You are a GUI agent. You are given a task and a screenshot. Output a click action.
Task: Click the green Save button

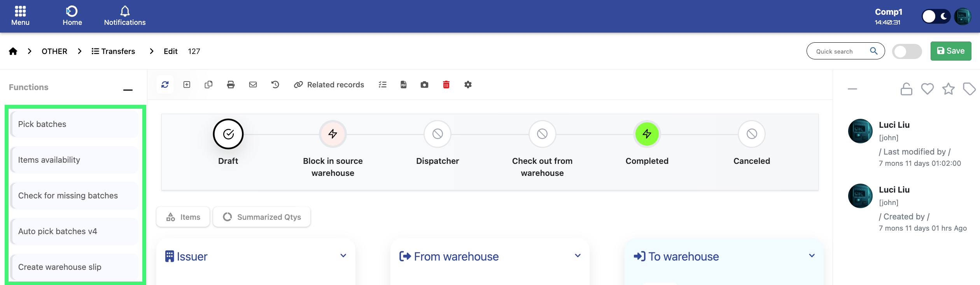coord(950,51)
